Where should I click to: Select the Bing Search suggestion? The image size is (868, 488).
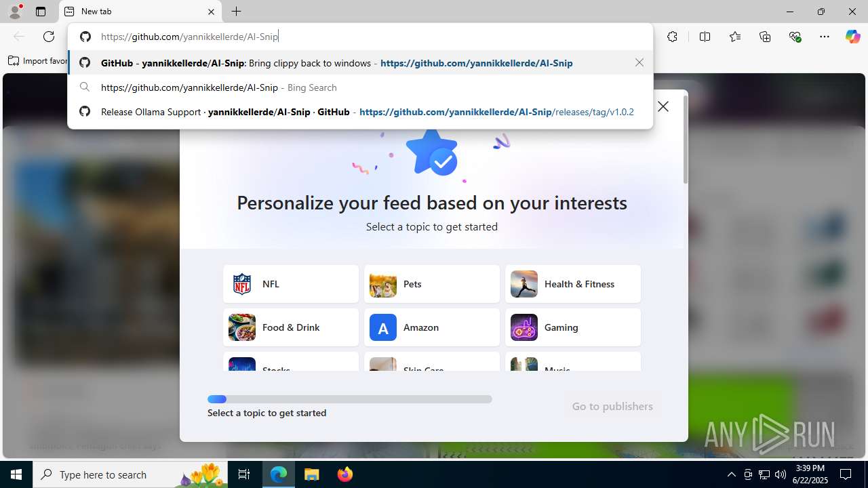click(360, 87)
